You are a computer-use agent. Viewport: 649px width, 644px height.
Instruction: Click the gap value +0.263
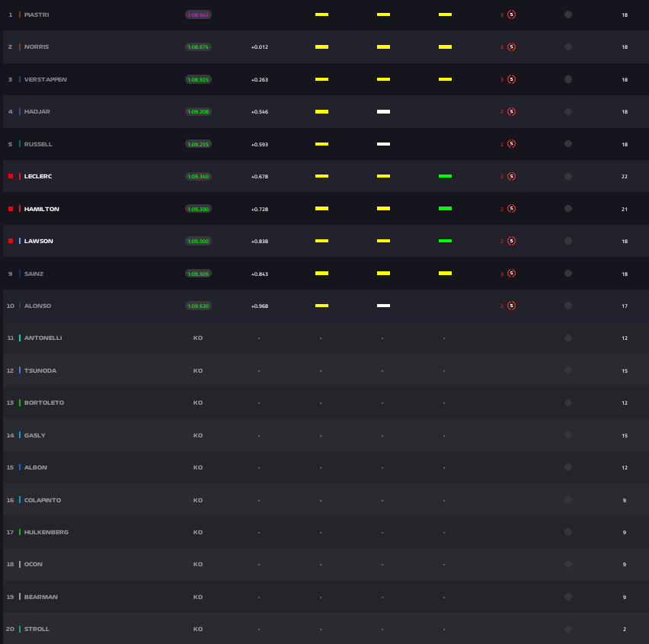tap(260, 79)
